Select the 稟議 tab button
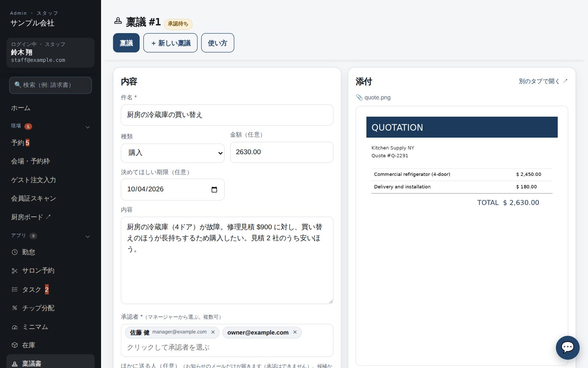588x368 pixels. 126,43
